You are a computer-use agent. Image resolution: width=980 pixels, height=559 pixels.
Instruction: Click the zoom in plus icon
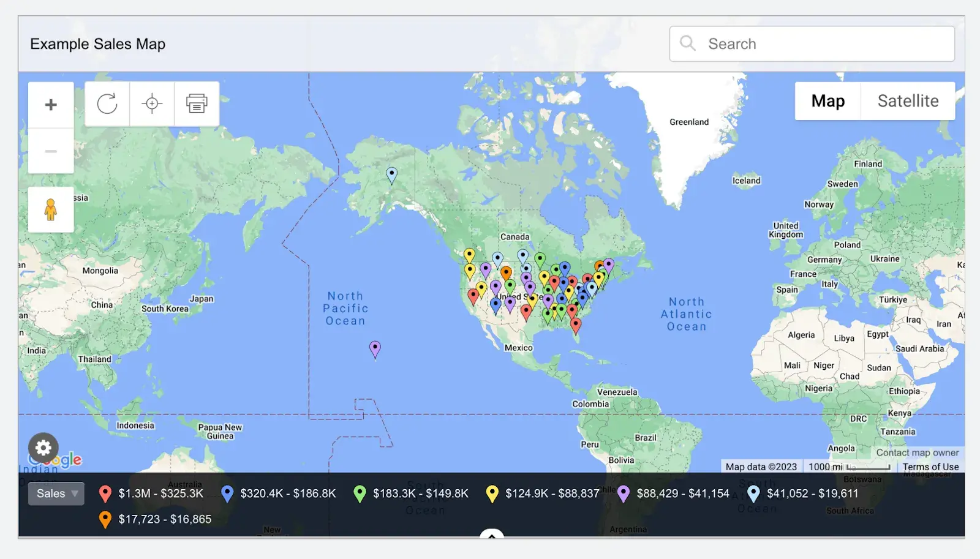51,105
